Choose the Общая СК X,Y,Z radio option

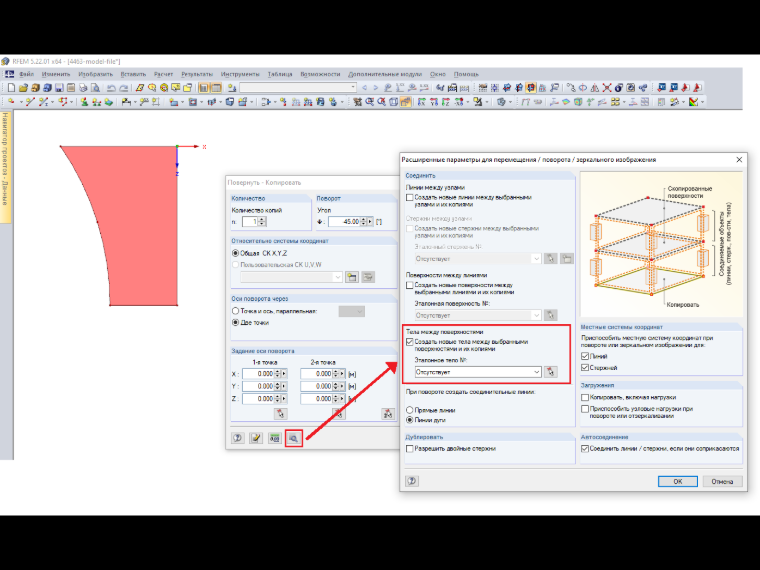(x=236, y=253)
